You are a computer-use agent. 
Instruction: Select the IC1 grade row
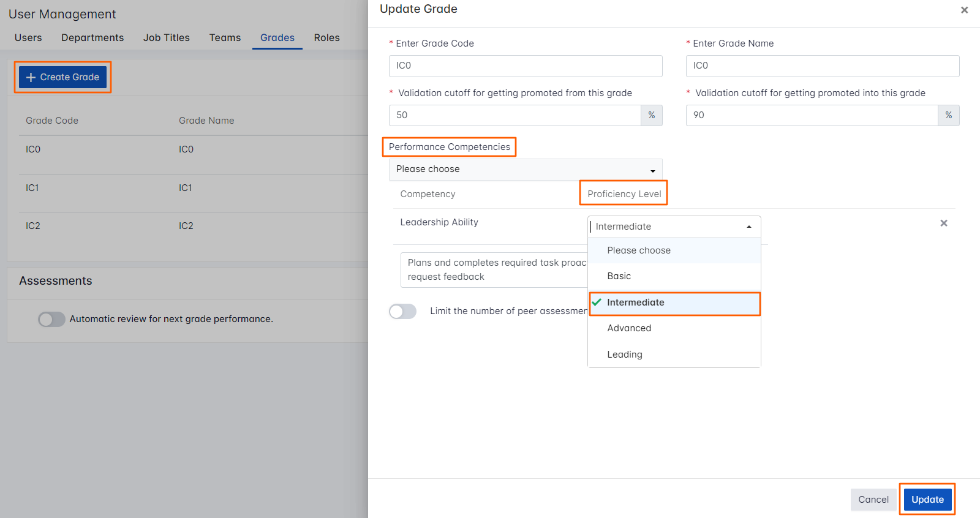coord(32,188)
